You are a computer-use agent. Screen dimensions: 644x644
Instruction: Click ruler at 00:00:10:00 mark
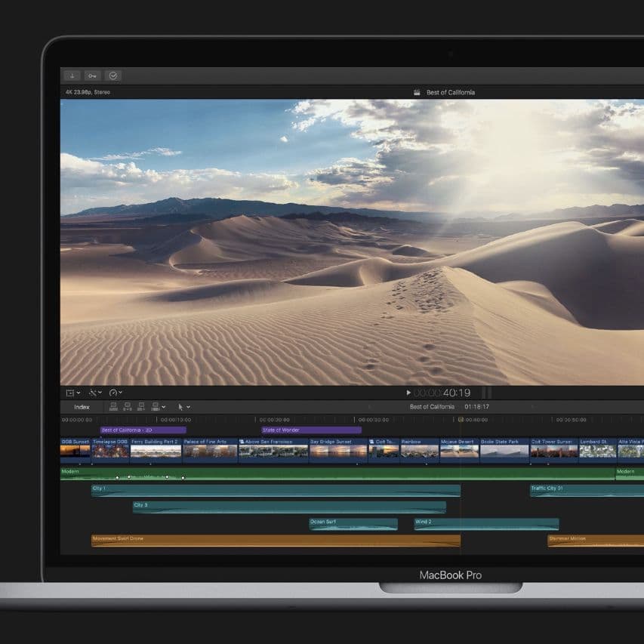click(x=175, y=420)
